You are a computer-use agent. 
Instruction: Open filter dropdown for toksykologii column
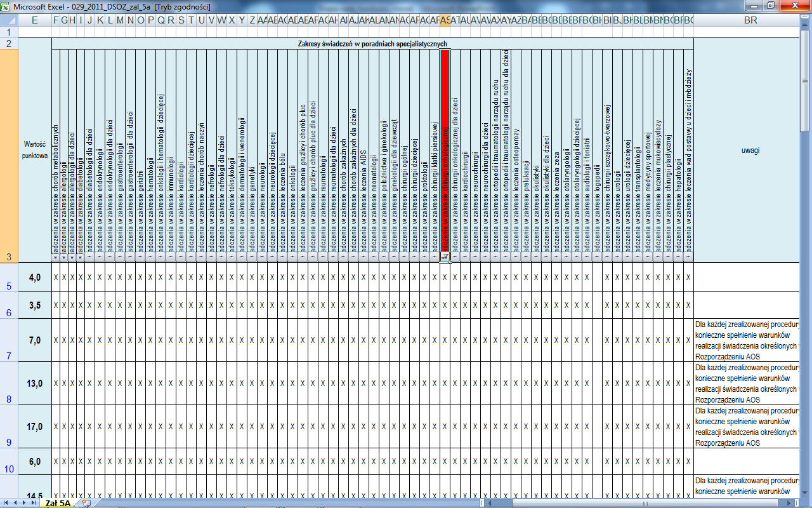(232, 257)
